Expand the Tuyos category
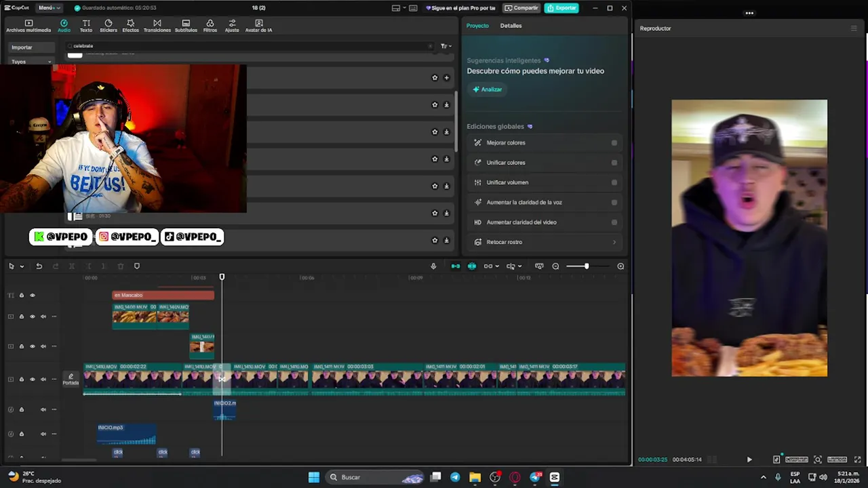Image resolution: width=868 pixels, height=488 pixels. pos(31,62)
